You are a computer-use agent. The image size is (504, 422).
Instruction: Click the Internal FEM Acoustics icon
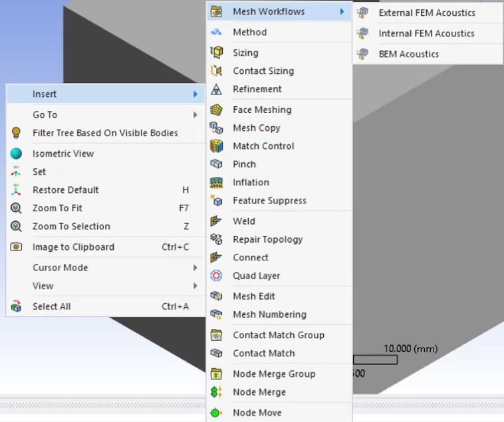(x=362, y=33)
